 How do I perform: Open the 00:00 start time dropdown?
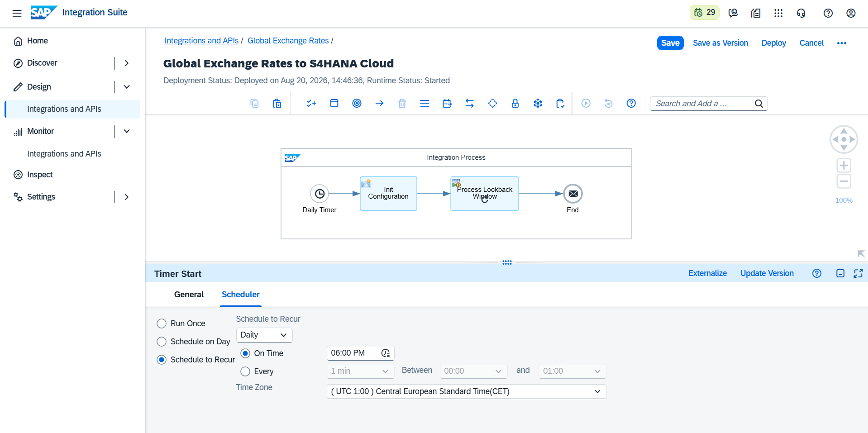473,371
